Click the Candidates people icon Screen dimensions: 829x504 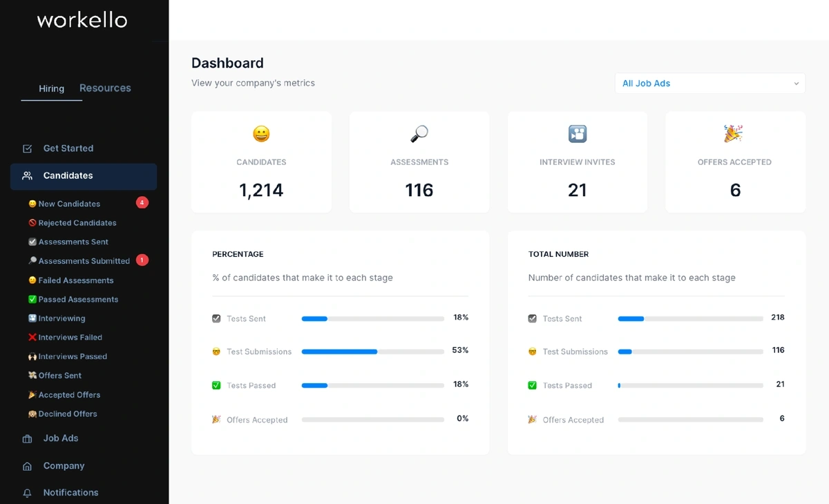(28, 176)
